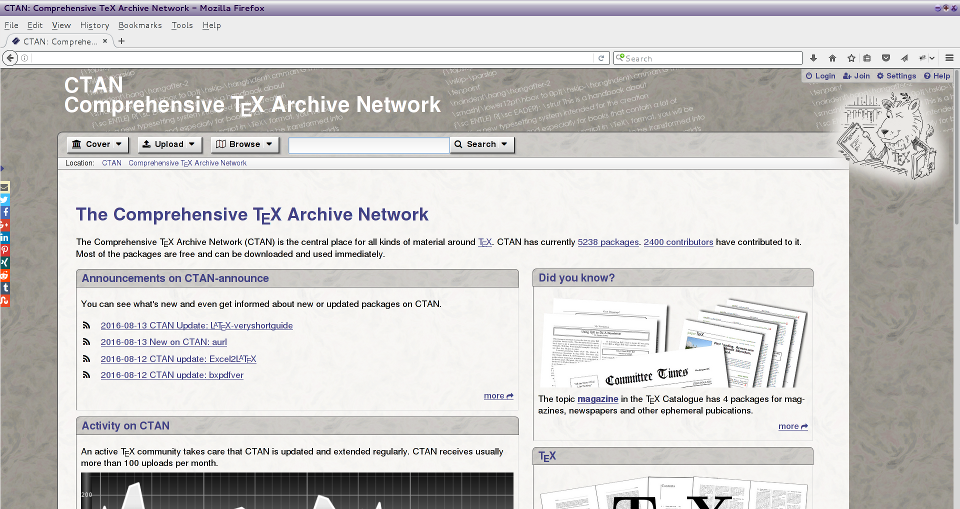Share page on LinkedIn sidebar icon
The height and width of the screenshot is (509, 960).
pyautogui.click(x=4, y=237)
